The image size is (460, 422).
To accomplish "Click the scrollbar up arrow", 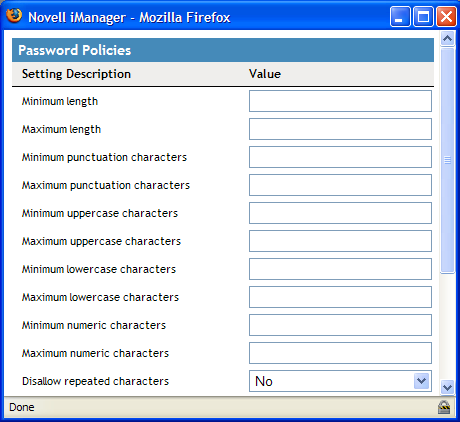I will [447, 39].
